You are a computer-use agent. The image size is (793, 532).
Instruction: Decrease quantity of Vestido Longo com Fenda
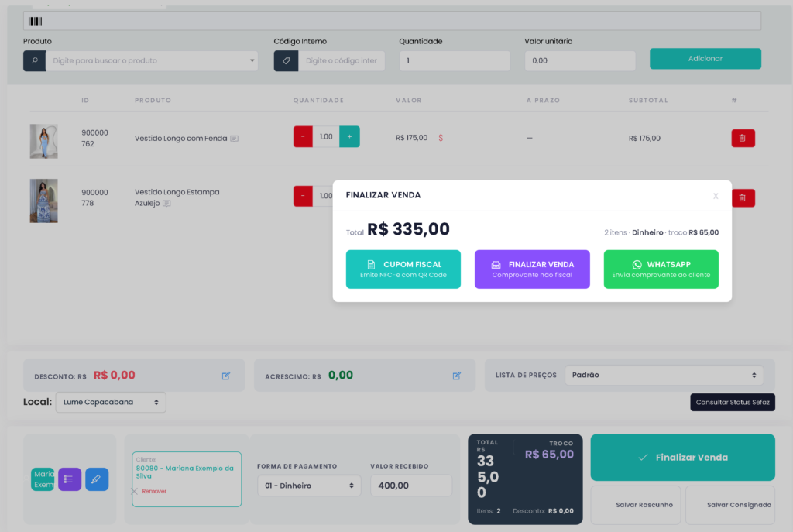[x=303, y=136]
